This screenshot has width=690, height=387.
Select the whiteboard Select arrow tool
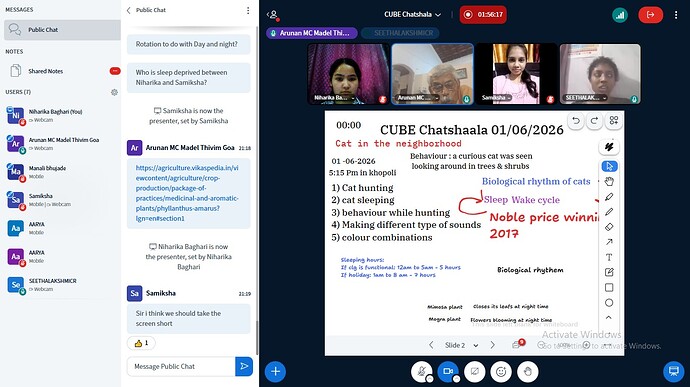tap(609, 166)
